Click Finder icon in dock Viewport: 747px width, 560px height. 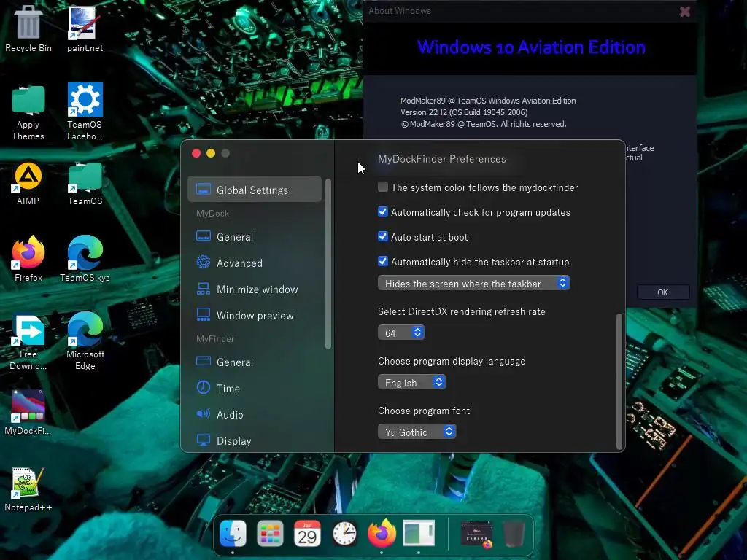click(x=233, y=533)
